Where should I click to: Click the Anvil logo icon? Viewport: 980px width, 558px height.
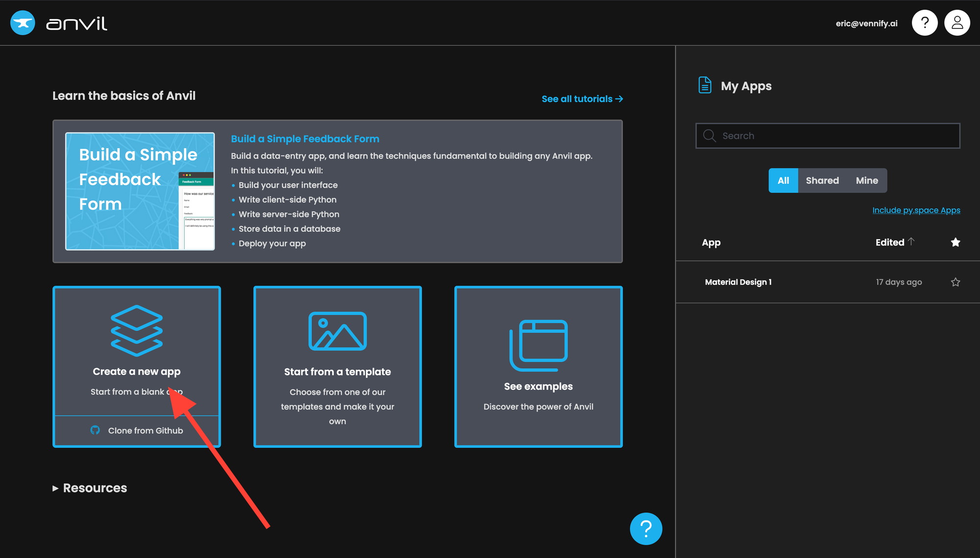click(x=23, y=23)
